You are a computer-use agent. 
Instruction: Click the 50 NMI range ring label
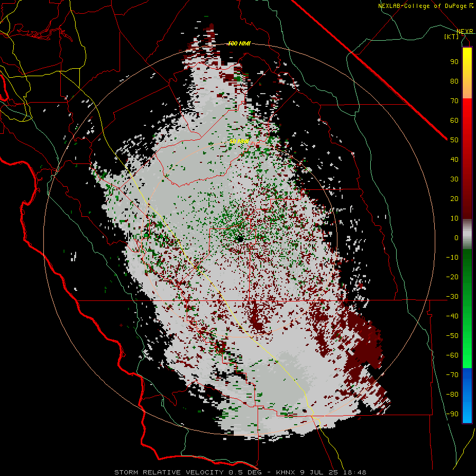(239, 141)
